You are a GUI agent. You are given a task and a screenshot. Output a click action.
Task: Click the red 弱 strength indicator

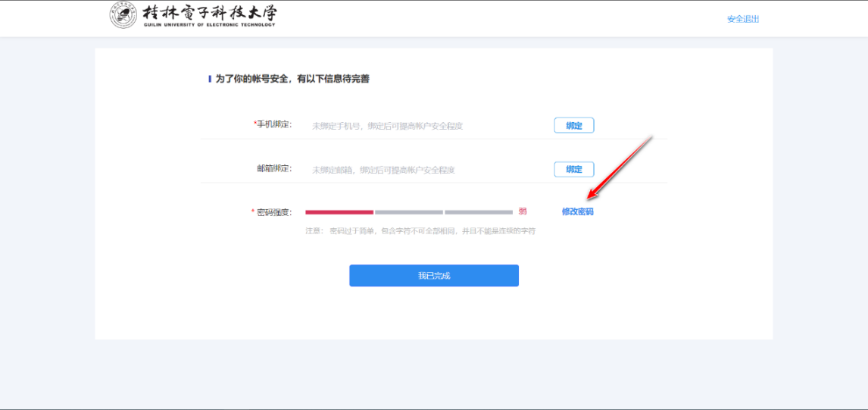point(523,211)
